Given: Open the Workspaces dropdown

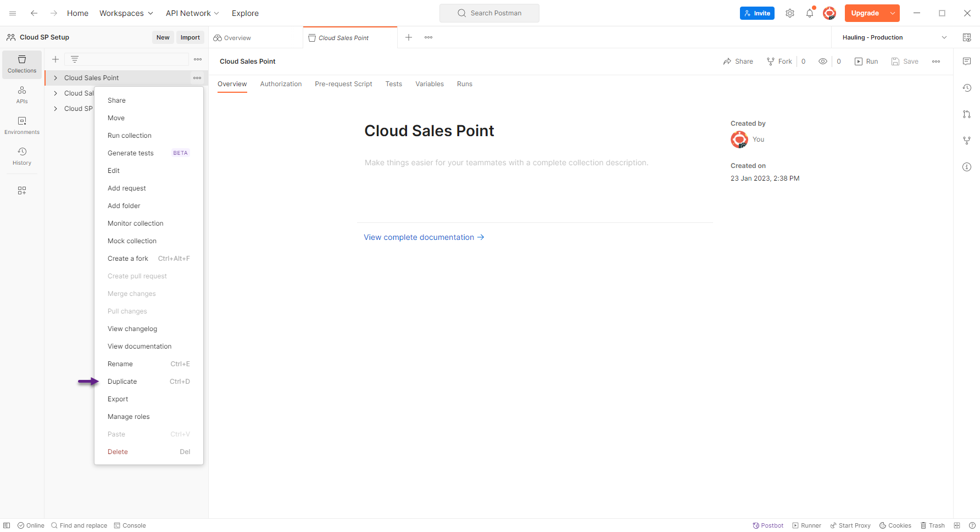Looking at the screenshot, I should click(x=126, y=13).
